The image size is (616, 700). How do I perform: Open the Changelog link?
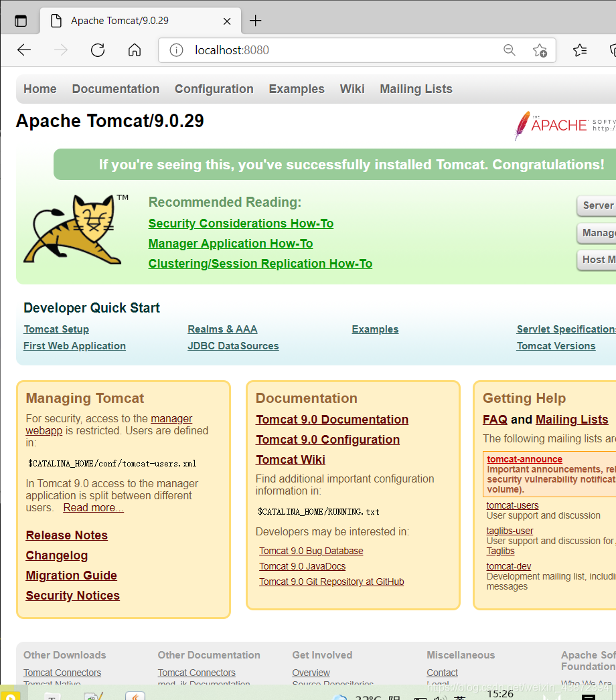click(x=57, y=555)
